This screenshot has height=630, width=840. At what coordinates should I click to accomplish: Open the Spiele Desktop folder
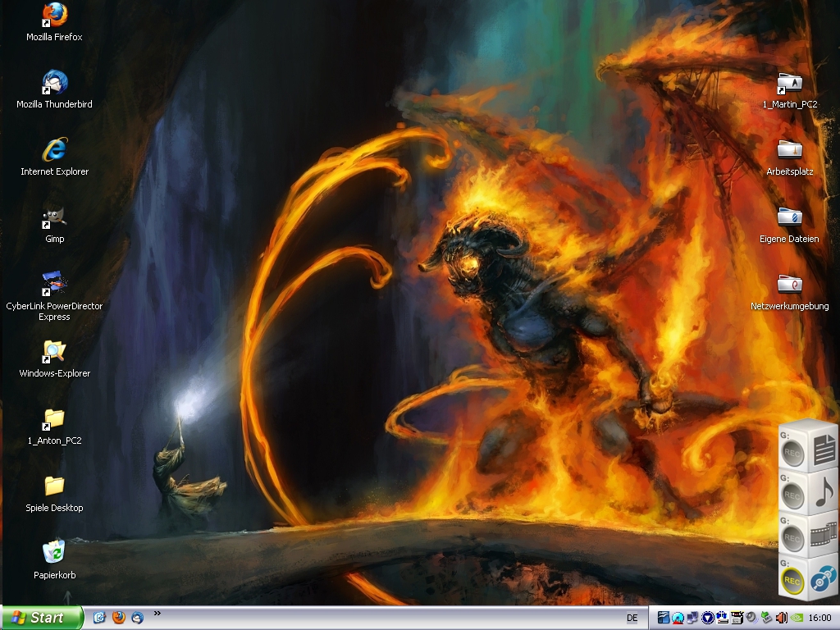tap(54, 486)
